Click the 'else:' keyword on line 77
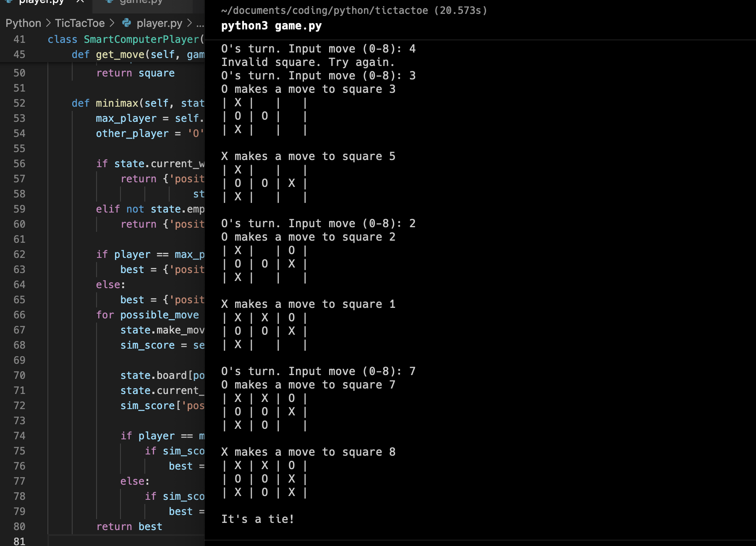The image size is (756, 546). click(135, 481)
